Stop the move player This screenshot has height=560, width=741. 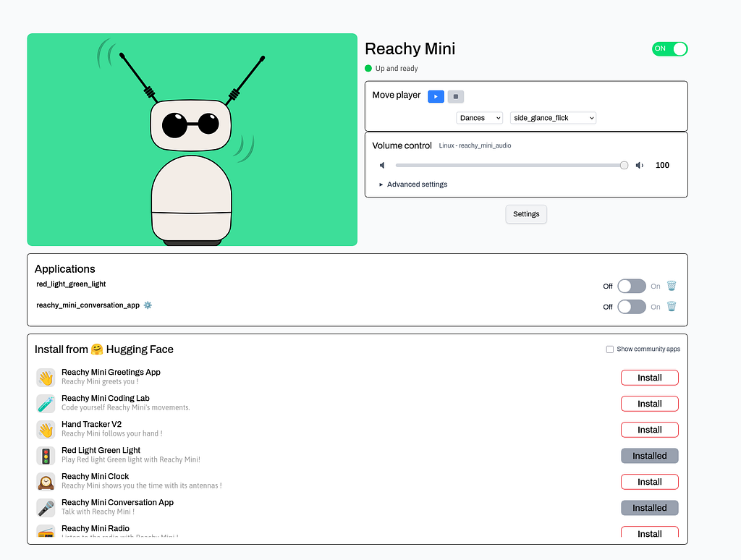click(x=456, y=96)
